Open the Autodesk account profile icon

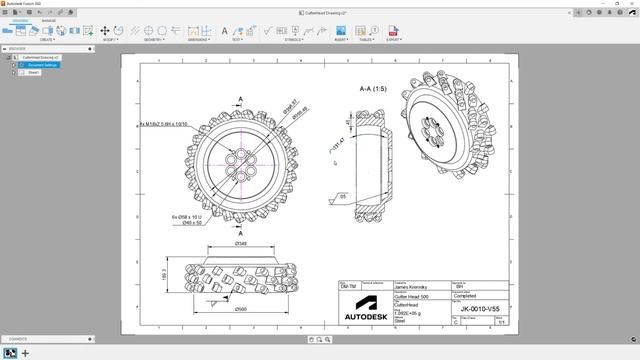pyautogui.click(x=632, y=13)
